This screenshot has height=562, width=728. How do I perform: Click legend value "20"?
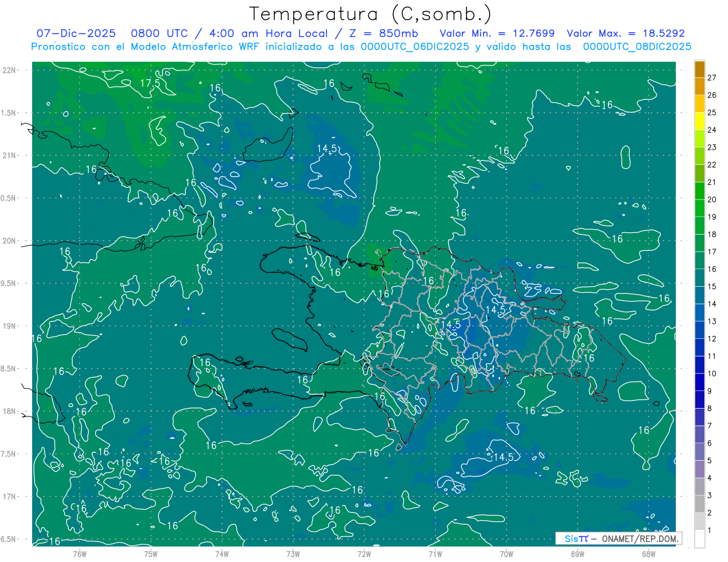coord(712,199)
